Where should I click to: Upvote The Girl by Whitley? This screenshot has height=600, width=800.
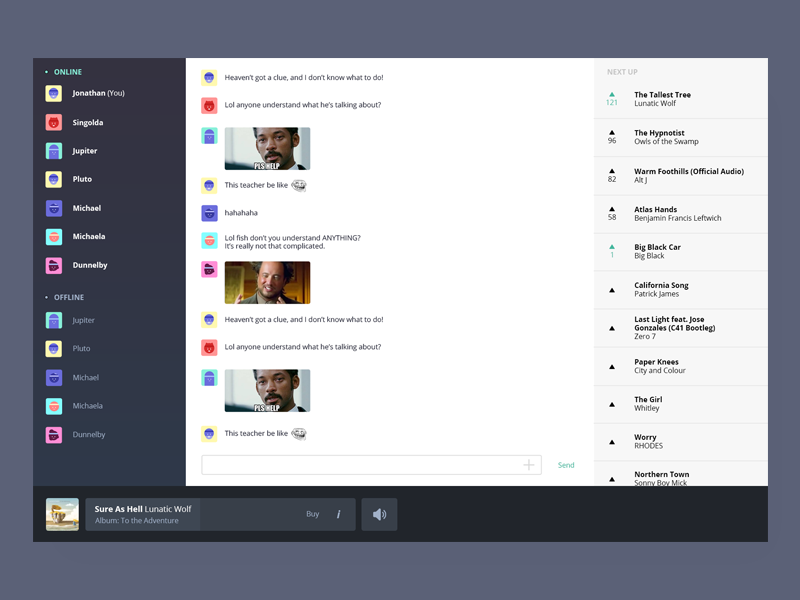coord(612,405)
